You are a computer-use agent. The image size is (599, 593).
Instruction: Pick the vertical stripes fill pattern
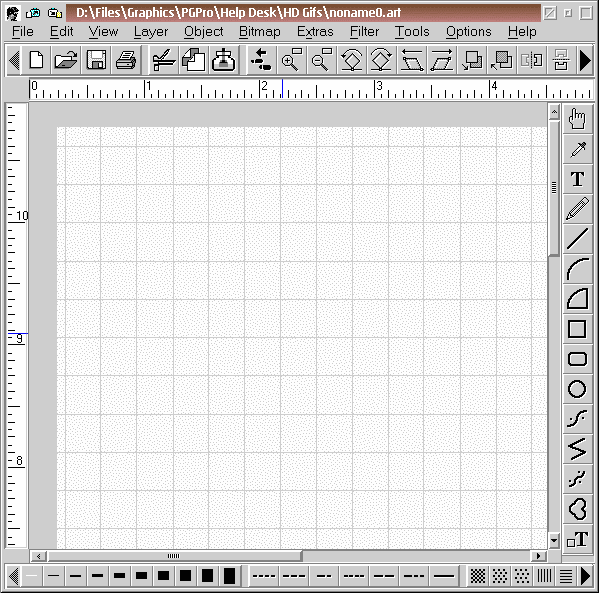click(x=544, y=575)
